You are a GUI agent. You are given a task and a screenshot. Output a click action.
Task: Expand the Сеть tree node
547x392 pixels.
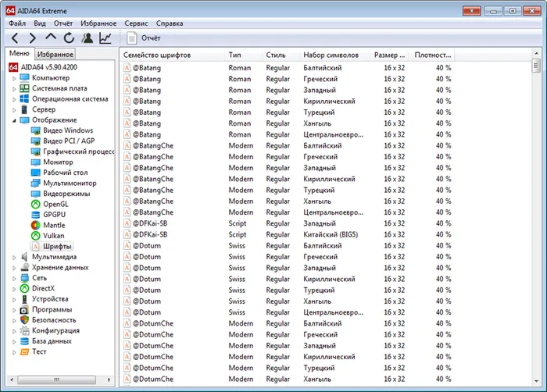tap(14, 278)
